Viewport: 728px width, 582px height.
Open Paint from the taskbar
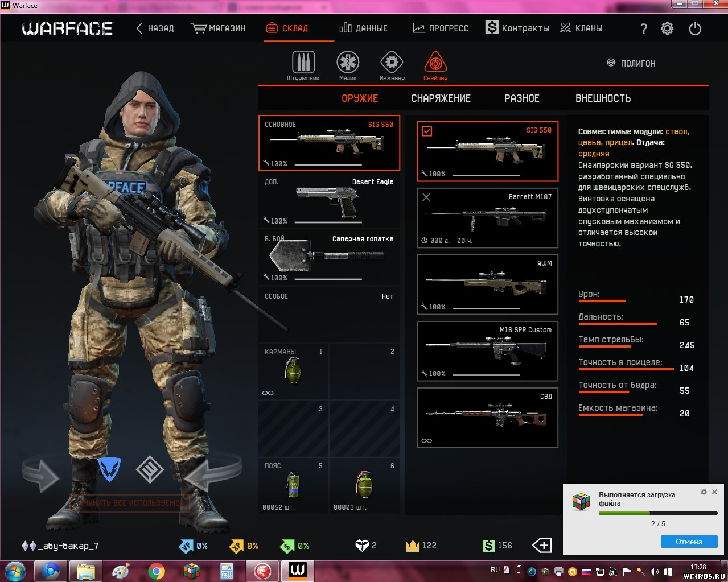[121, 571]
